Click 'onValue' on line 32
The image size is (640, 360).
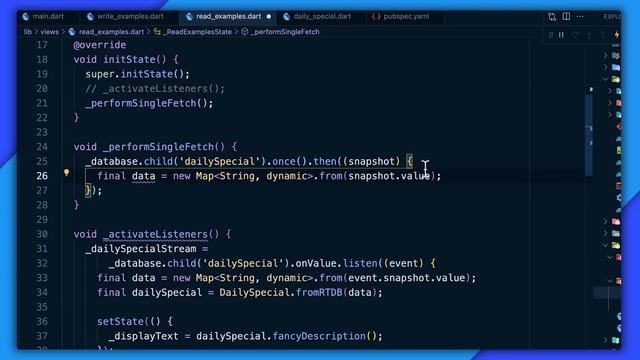pyautogui.click(x=316, y=264)
